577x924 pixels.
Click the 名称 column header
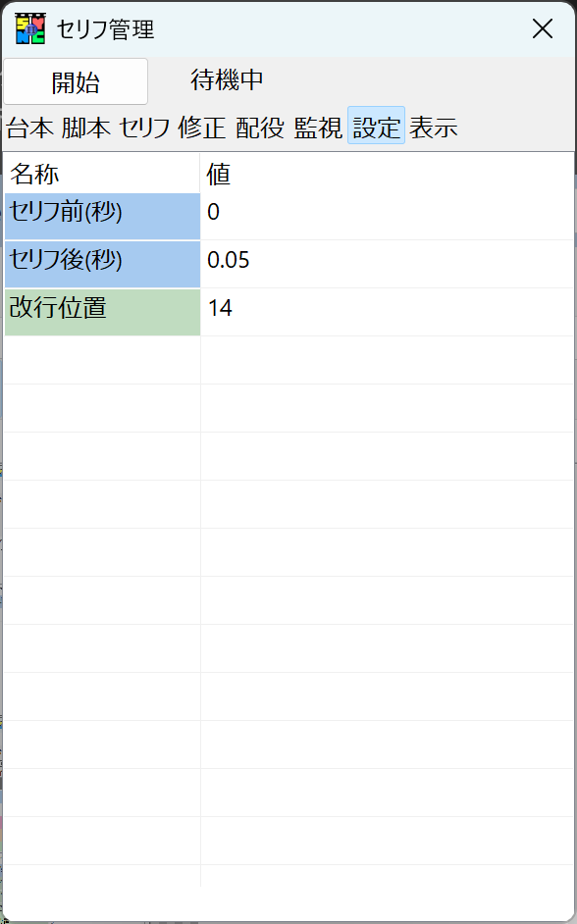coord(98,173)
